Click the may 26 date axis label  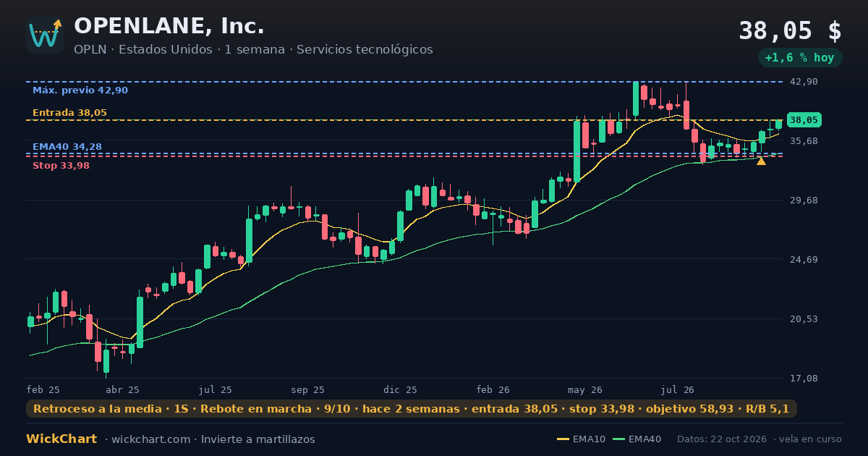586,389
